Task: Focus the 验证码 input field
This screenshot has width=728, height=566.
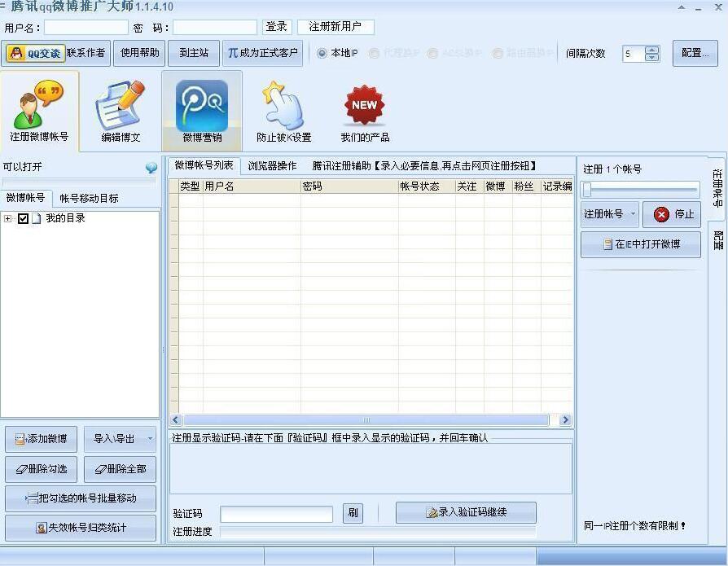Action: (276, 514)
